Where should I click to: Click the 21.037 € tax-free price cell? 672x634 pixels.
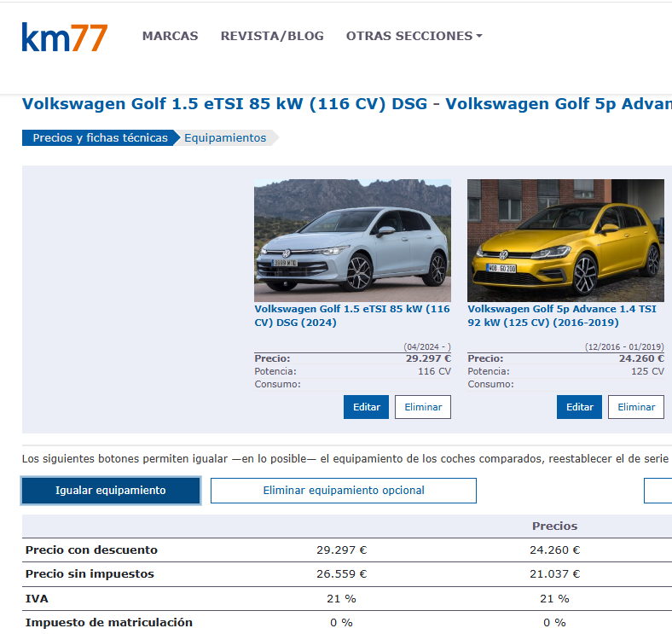[554, 574]
